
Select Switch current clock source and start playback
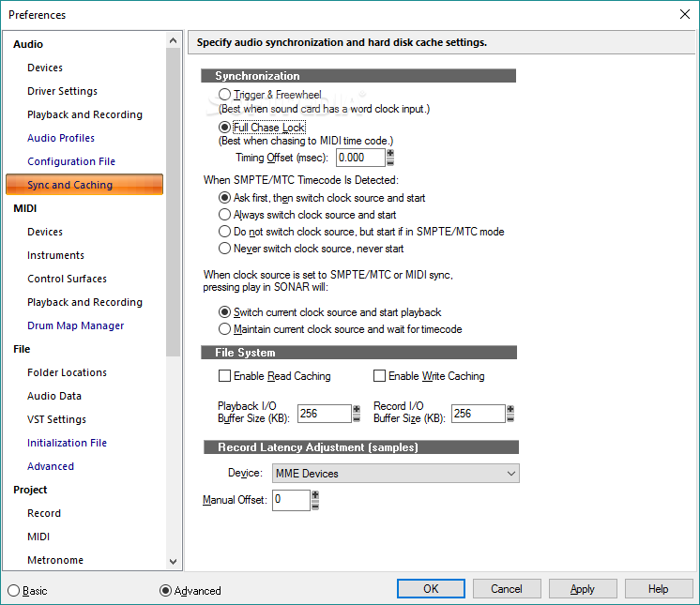coord(224,311)
